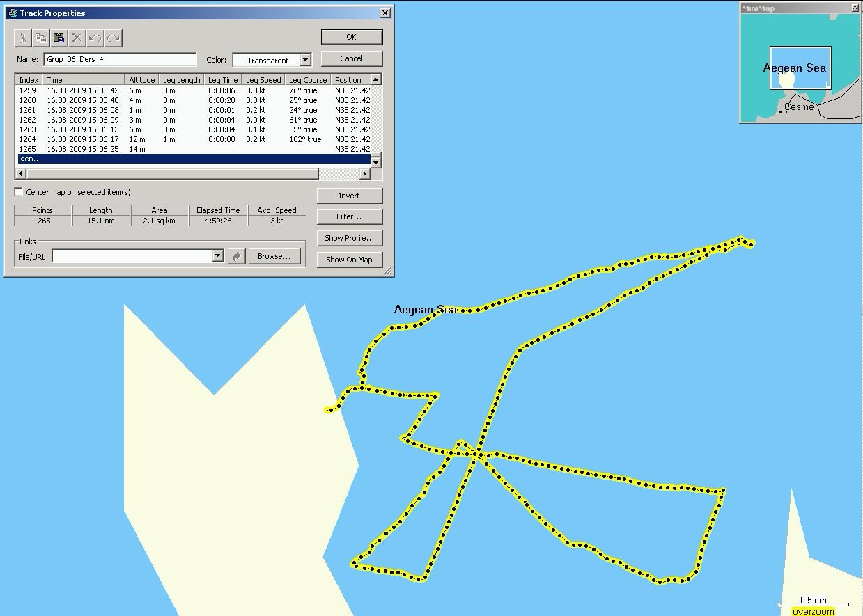Close the MiniMap panel
The width and height of the screenshot is (863, 616).
[x=855, y=8]
